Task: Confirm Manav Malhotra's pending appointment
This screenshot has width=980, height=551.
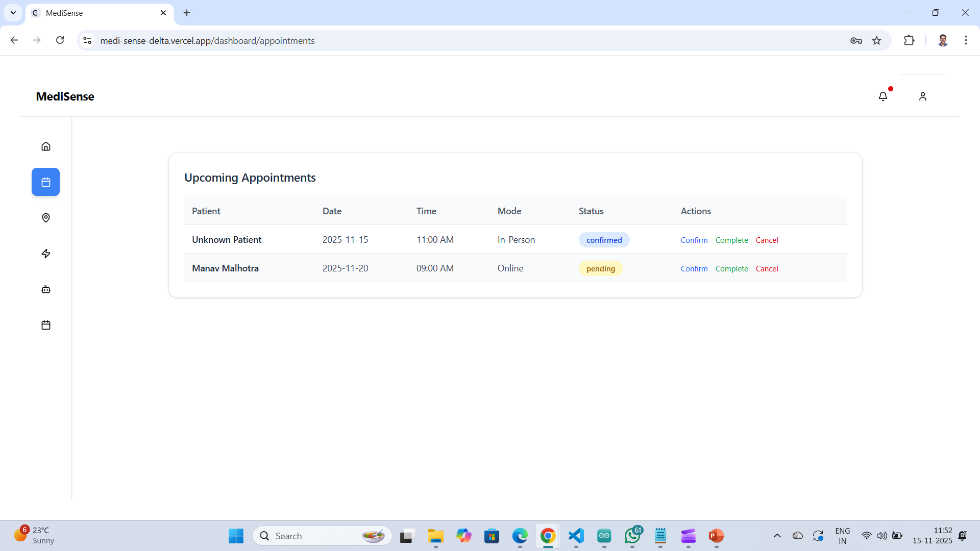Action: (x=694, y=268)
